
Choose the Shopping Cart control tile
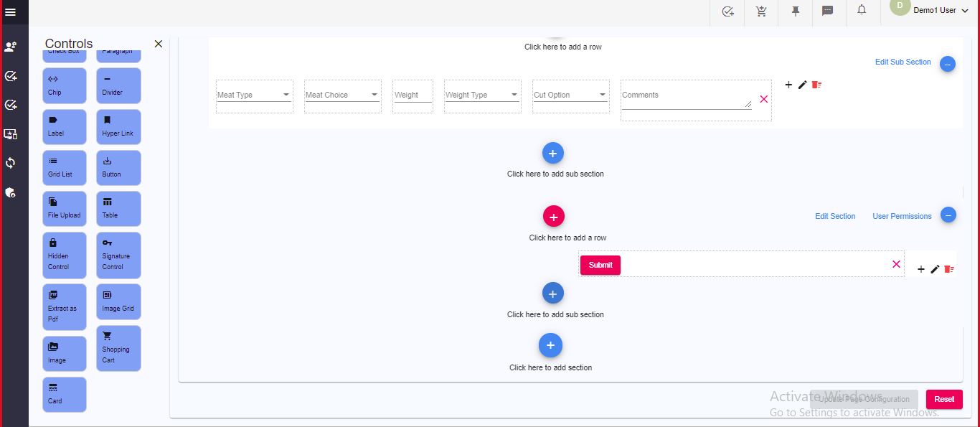(118, 348)
